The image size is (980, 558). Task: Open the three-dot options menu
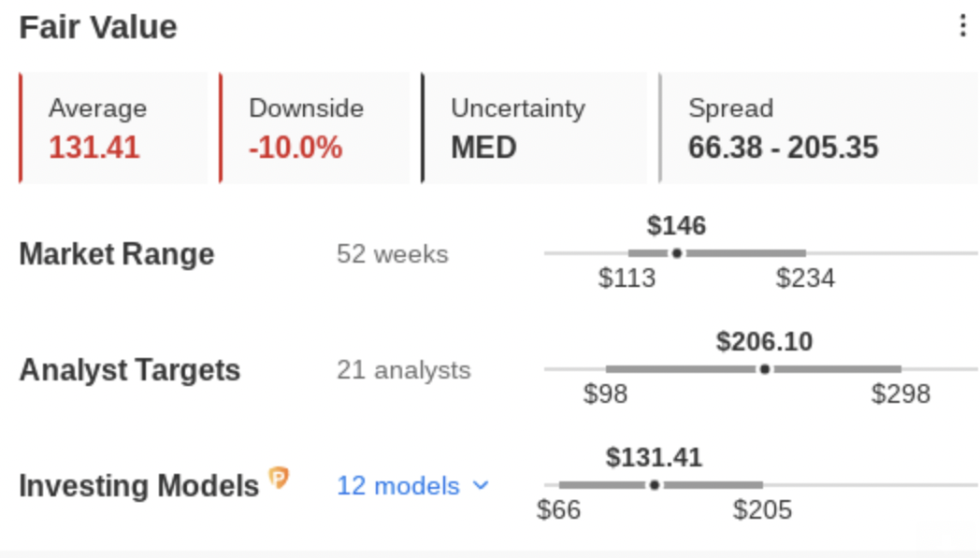click(962, 26)
